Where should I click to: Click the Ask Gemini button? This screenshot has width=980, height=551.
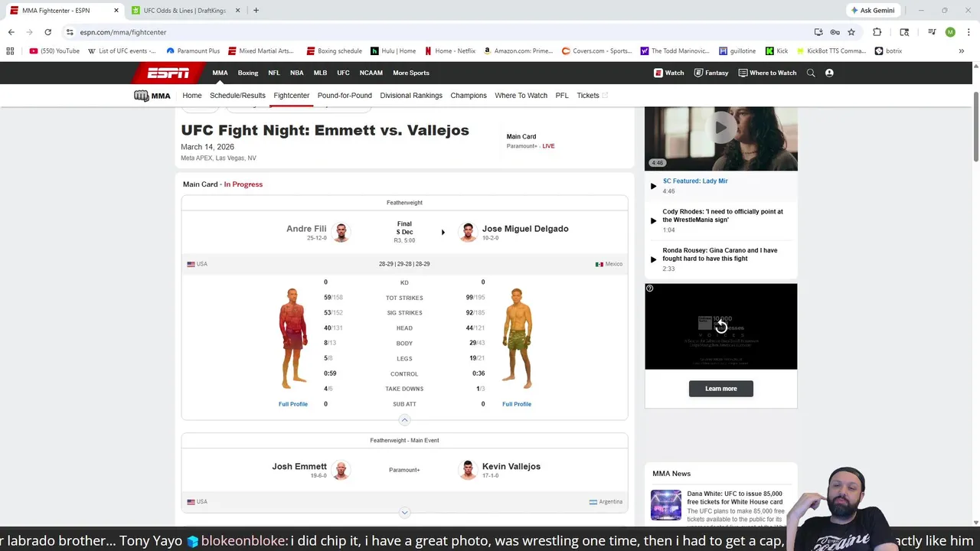pyautogui.click(x=872, y=11)
